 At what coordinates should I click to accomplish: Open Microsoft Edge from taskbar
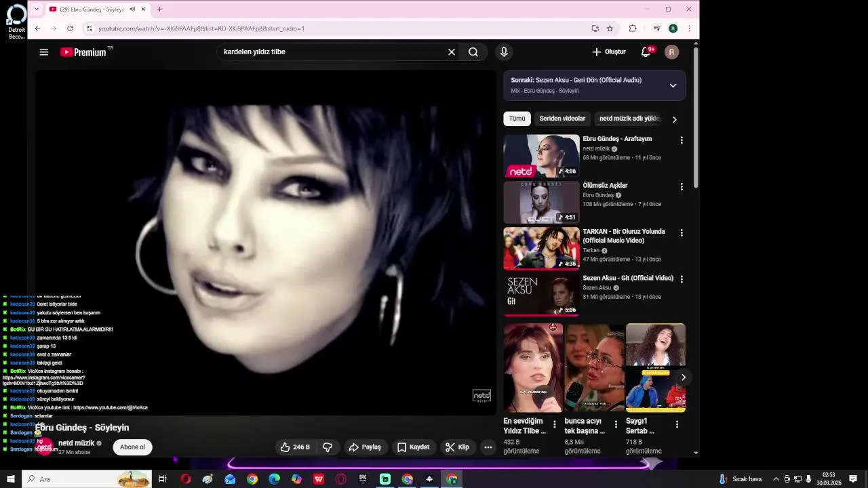[x=274, y=479]
